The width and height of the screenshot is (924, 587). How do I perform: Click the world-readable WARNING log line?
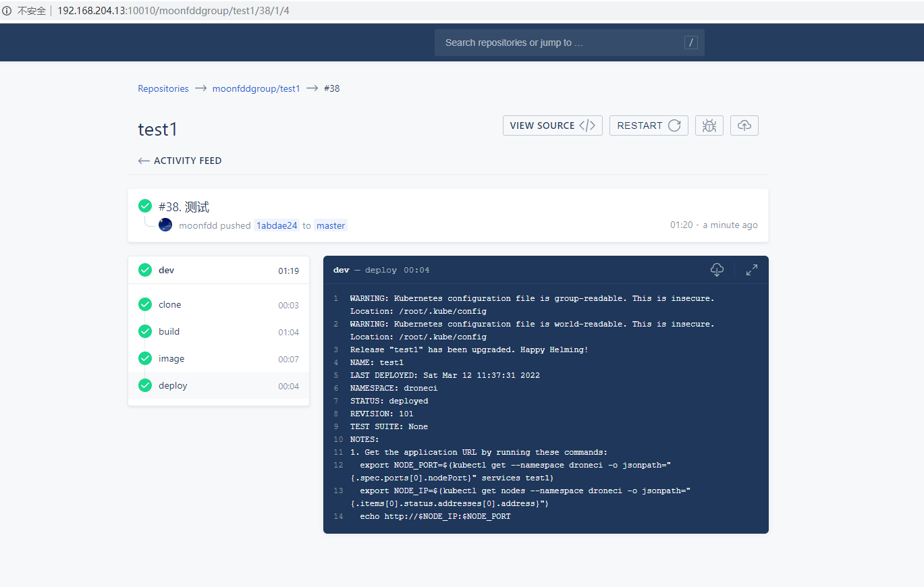(532, 330)
